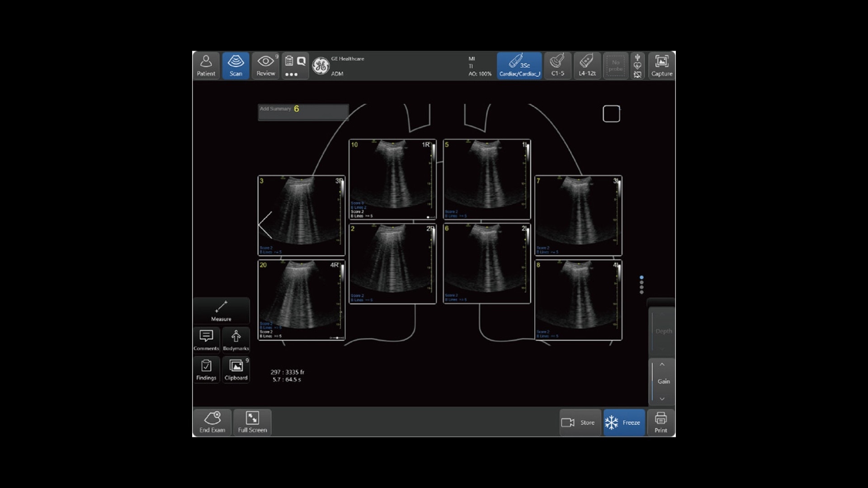The width and height of the screenshot is (868, 488).
Task: Open the worksheet and search tools button
Action: [x=295, y=66]
